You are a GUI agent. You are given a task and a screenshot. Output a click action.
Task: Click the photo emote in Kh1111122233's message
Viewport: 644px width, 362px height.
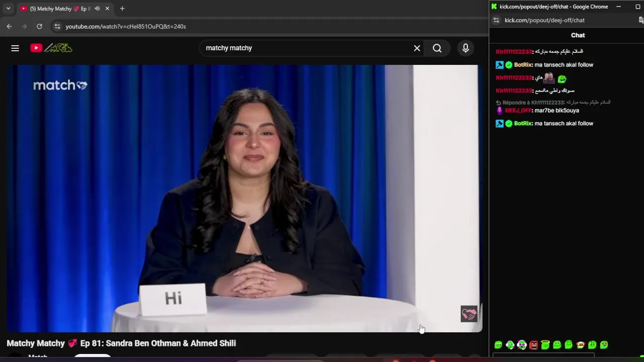click(549, 78)
